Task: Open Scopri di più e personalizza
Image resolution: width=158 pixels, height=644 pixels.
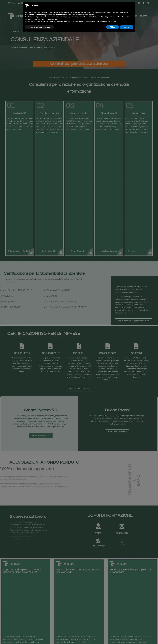Action: click(x=39, y=27)
